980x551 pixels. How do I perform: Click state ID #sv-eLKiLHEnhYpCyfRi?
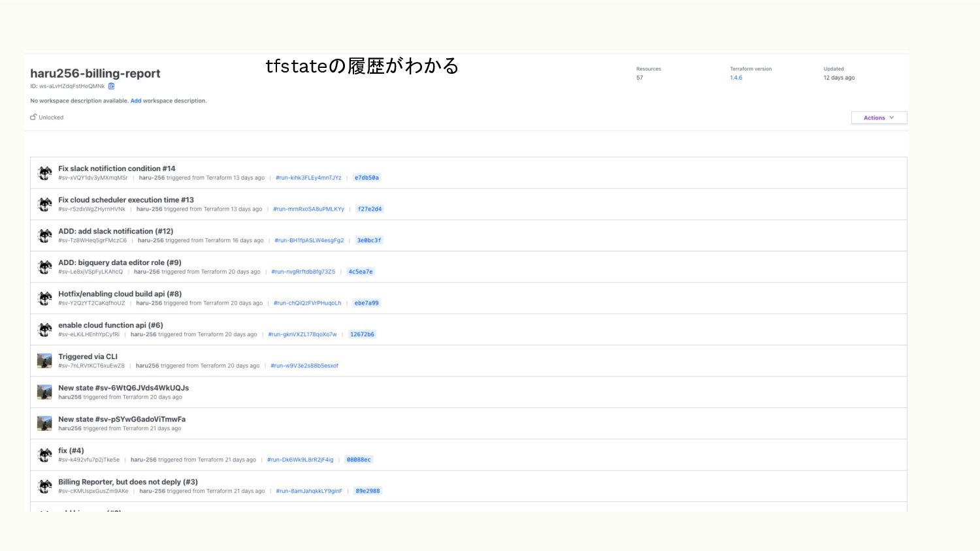pyautogui.click(x=89, y=334)
